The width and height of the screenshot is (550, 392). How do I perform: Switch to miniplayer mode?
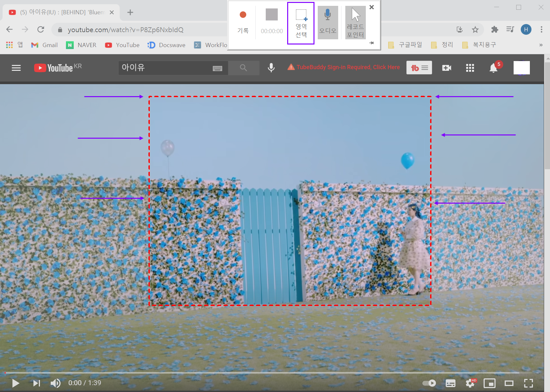[489, 383]
